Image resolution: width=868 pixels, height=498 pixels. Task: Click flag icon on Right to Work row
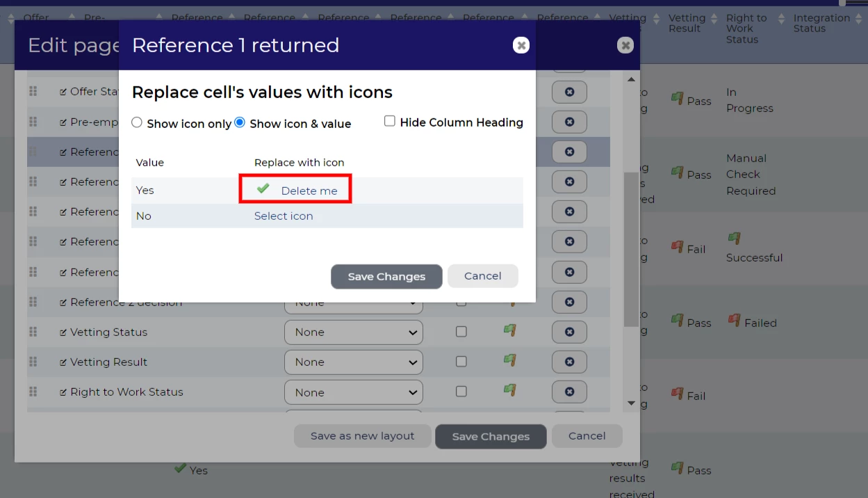click(510, 390)
